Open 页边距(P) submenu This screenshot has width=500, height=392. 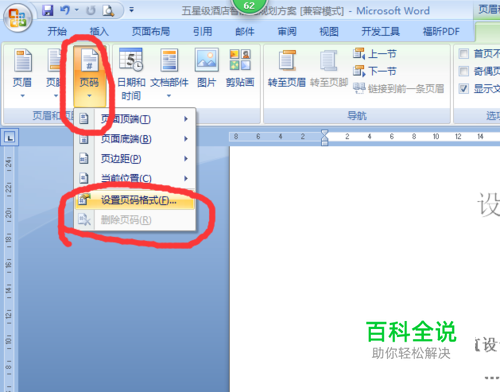click(x=135, y=159)
